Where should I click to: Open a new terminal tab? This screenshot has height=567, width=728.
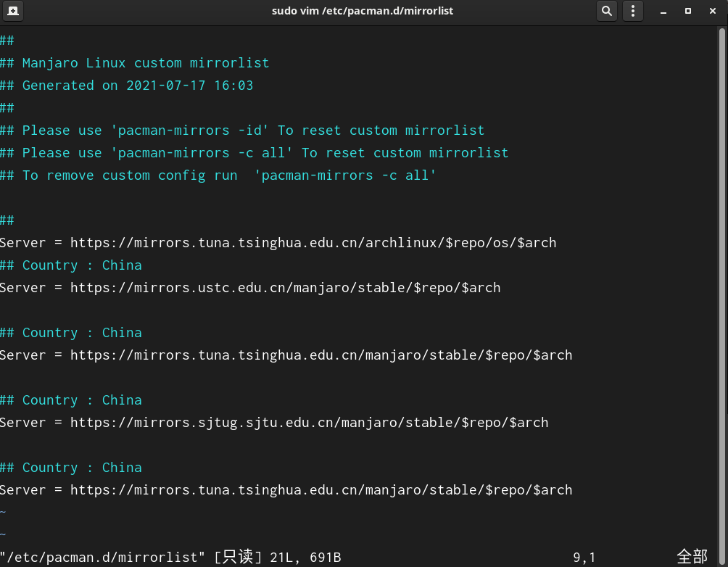[13, 11]
